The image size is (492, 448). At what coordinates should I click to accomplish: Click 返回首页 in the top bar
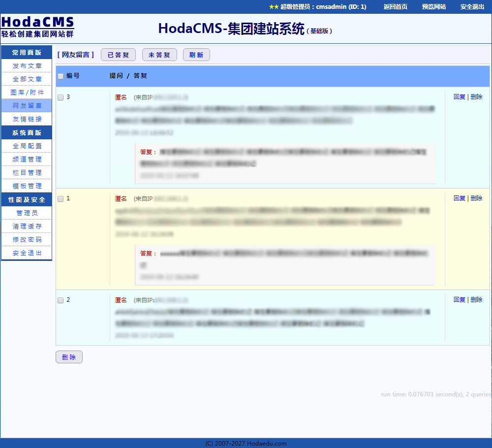[x=396, y=6]
